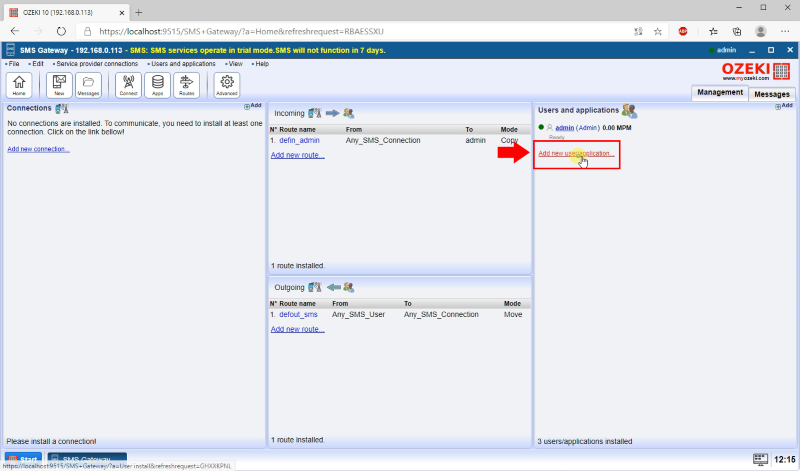The width and height of the screenshot is (800, 471).
Task: Click Add new route under Outgoing
Action: (297, 329)
